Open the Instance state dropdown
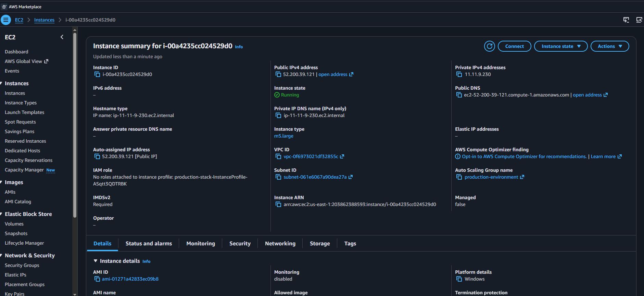The height and width of the screenshot is (296, 644). pos(561,46)
